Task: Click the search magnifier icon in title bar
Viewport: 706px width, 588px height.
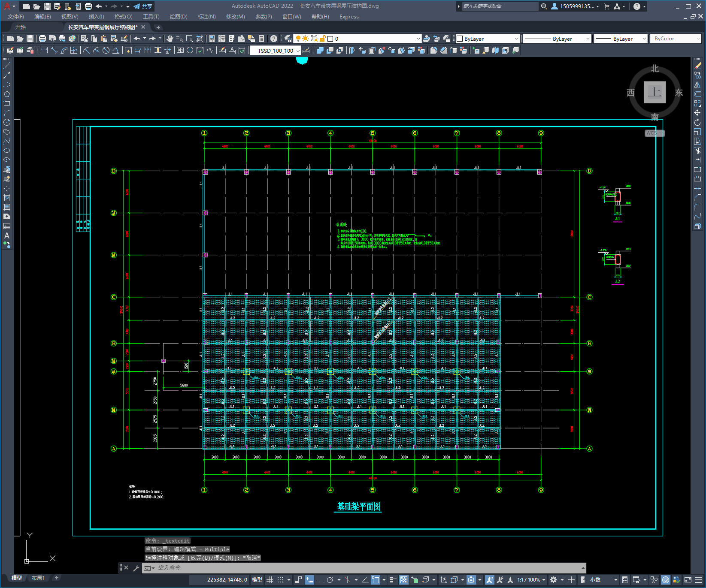Action: coord(544,6)
